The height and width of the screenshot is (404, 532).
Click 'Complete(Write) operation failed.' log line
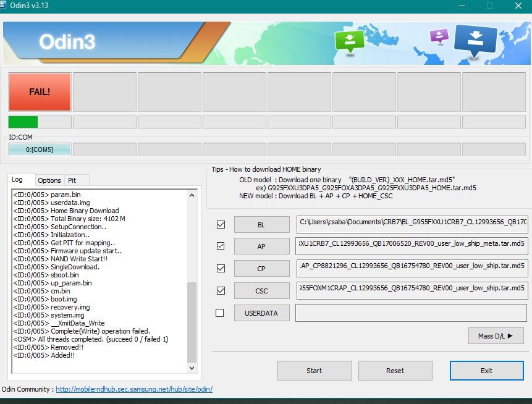coord(82,331)
